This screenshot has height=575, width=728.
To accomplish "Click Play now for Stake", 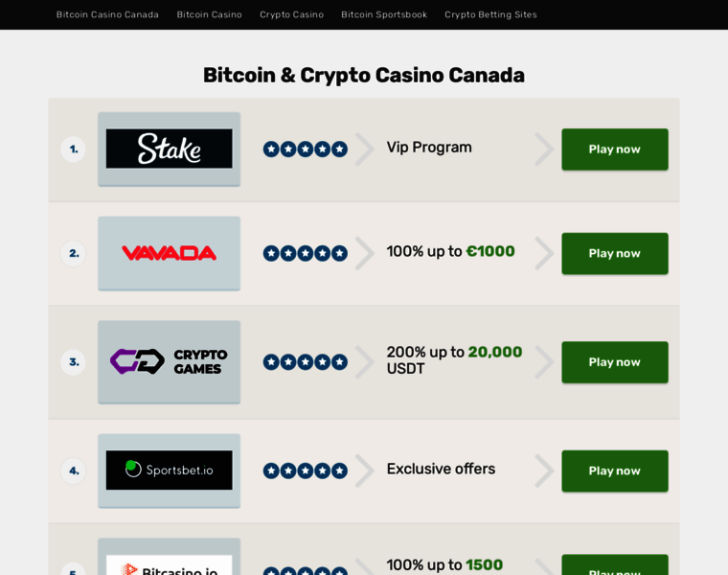I will pyautogui.click(x=615, y=149).
